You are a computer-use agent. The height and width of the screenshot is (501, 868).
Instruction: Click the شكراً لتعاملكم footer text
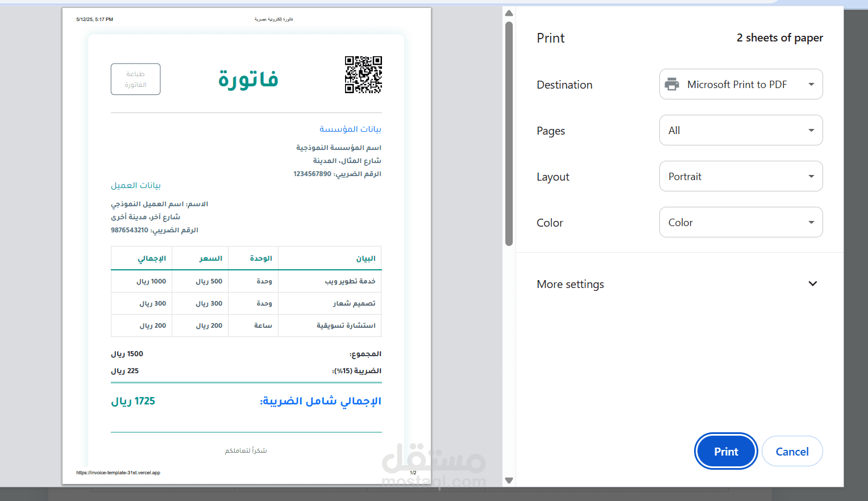pyautogui.click(x=246, y=450)
